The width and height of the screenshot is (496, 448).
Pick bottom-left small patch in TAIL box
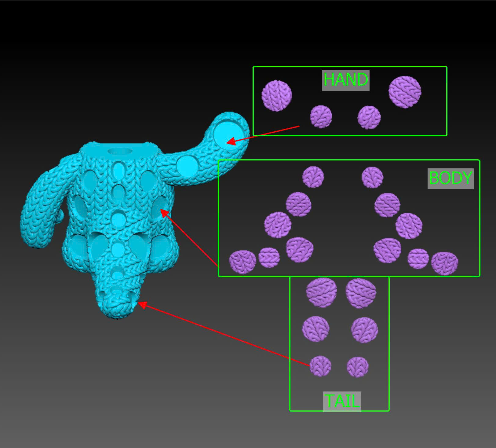pos(320,366)
